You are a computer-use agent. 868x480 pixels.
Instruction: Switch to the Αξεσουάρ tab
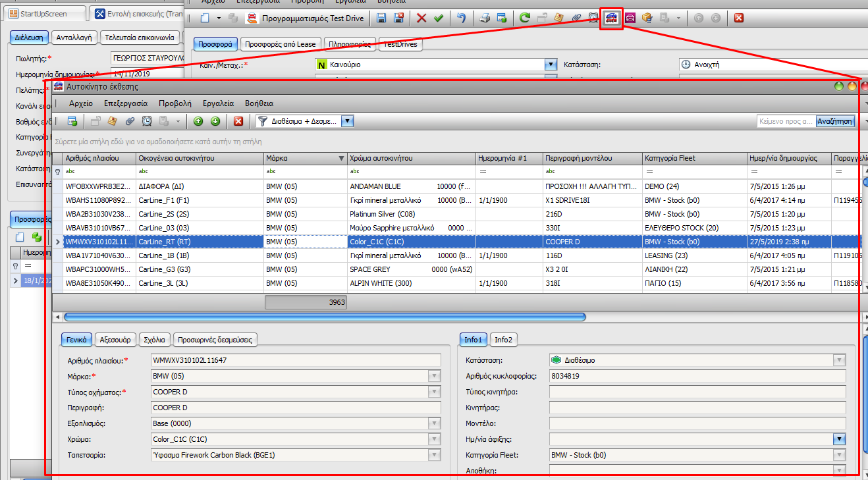coord(115,340)
